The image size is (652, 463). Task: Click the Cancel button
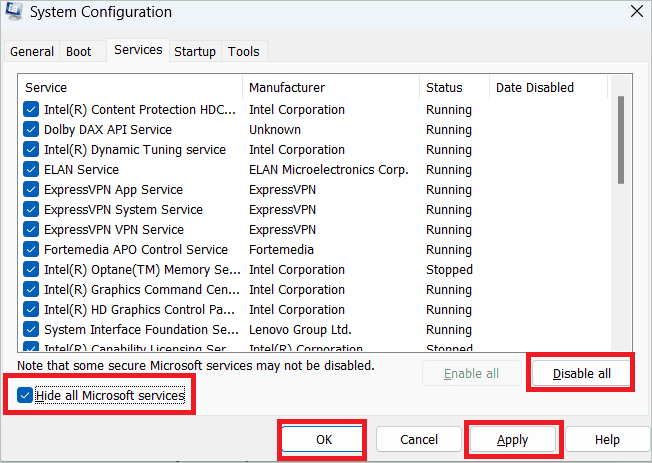pyautogui.click(x=419, y=439)
